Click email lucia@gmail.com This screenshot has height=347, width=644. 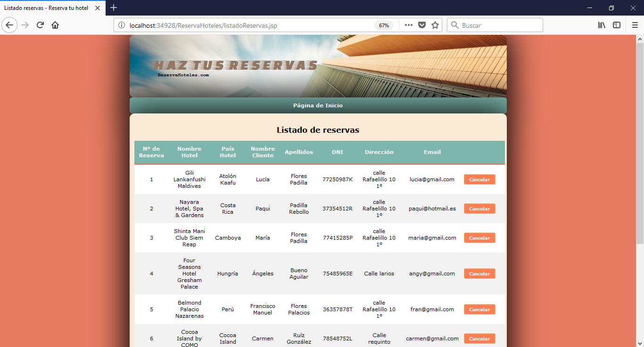(432, 179)
